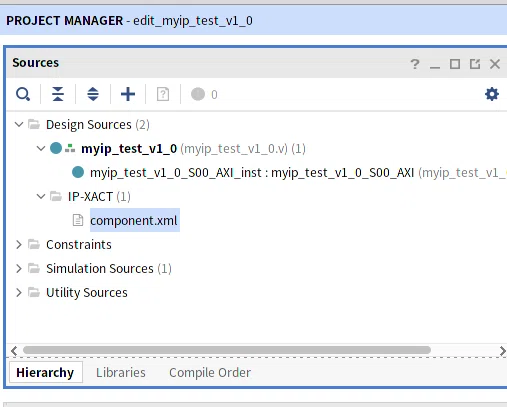Click the horizontal scrollbar thumb
Image resolution: width=507 pixels, height=407 pixels.
click(x=227, y=350)
